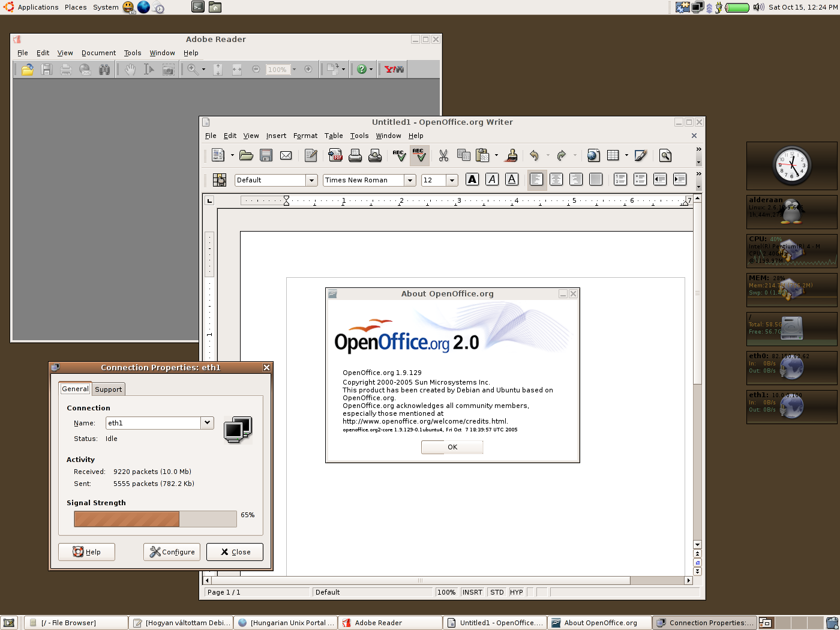Viewport: 840px width, 630px height.
Task: Click the Spellcheck ABC icon in Writer
Action: [x=399, y=155]
